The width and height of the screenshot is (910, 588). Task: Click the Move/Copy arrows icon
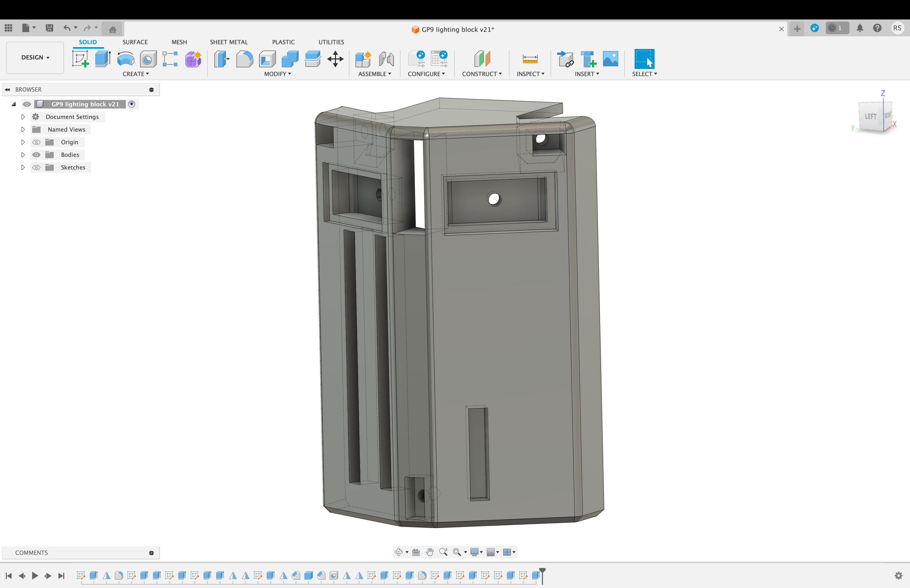[335, 59]
